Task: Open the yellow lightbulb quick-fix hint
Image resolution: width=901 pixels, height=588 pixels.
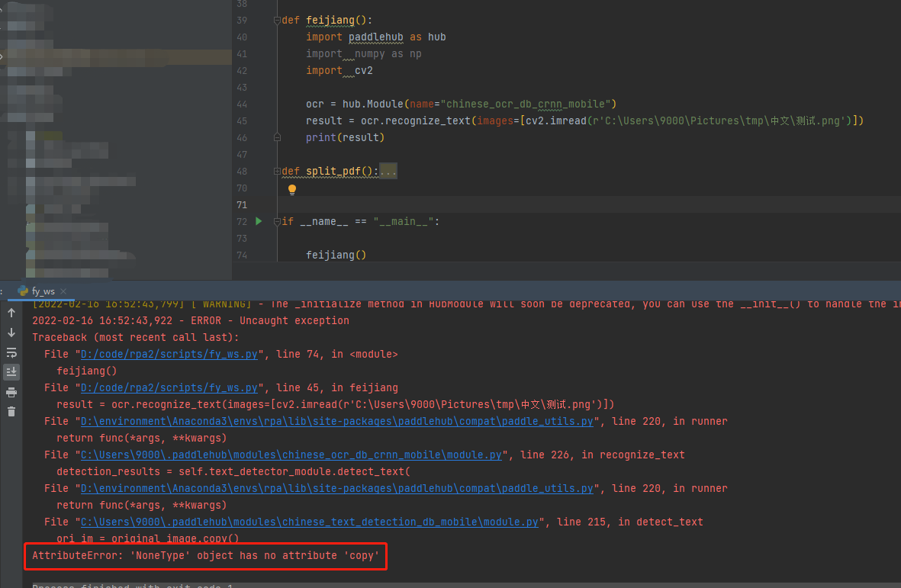Action: [x=292, y=189]
